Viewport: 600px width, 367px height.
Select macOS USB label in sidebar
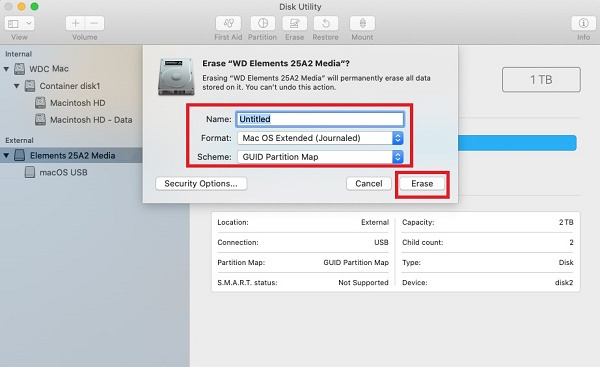[x=64, y=173]
